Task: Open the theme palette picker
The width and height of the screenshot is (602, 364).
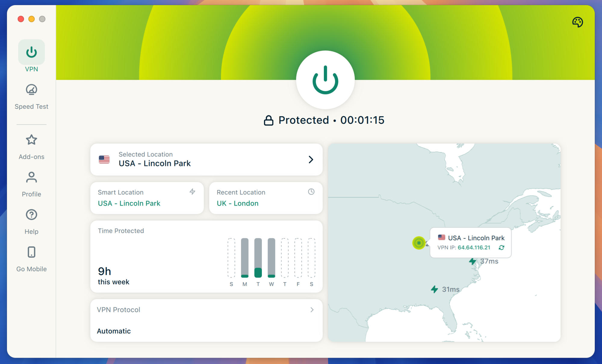Action: point(578,22)
